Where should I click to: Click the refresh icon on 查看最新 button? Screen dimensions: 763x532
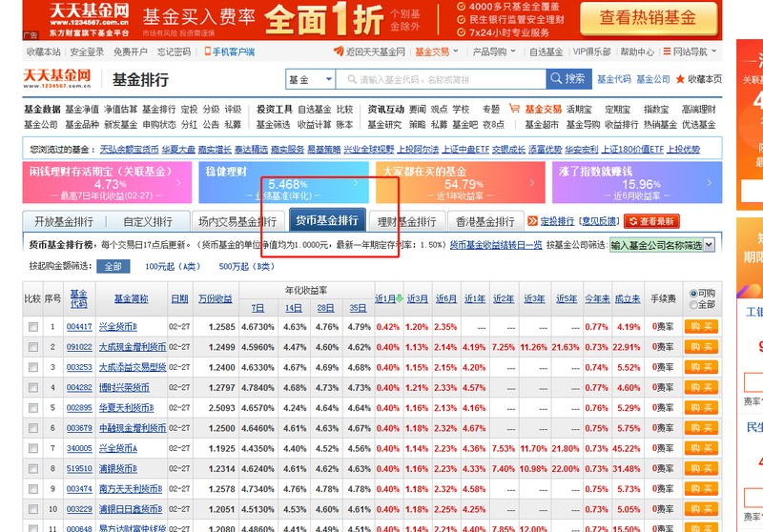pyautogui.click(x=633, y=221)
